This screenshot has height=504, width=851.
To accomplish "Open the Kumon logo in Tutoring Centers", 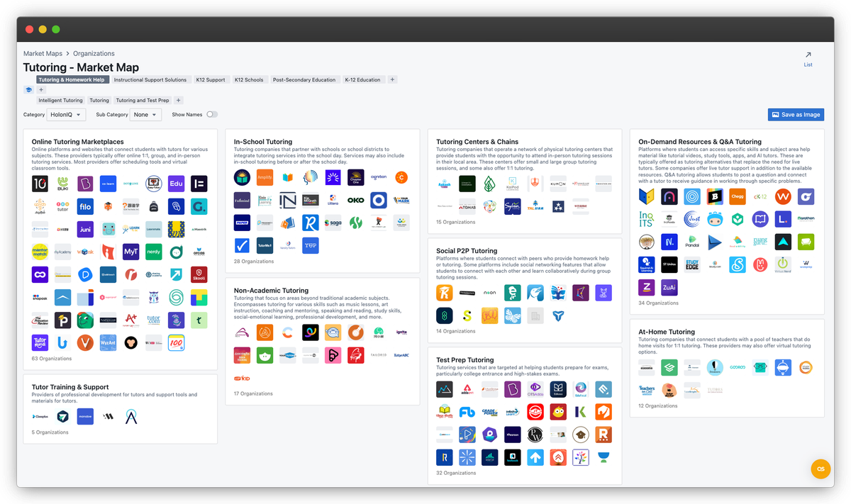I will 557,184.
